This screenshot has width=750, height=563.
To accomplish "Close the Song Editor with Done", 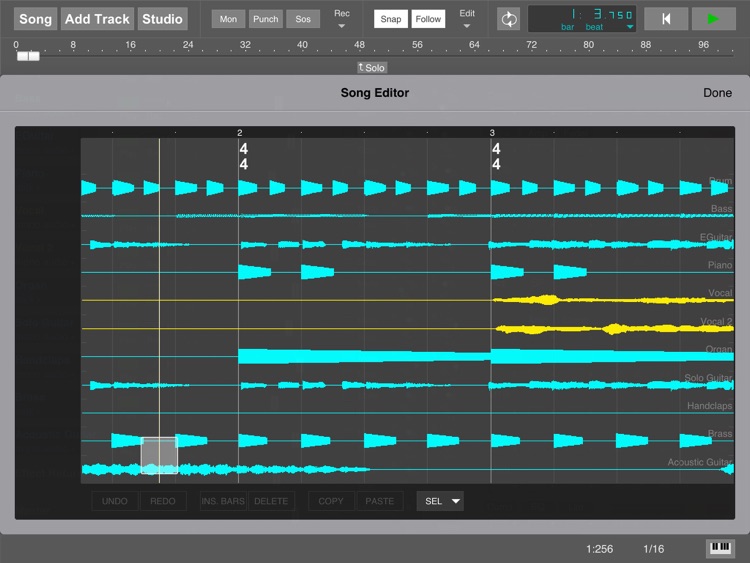I will [717, 93].
